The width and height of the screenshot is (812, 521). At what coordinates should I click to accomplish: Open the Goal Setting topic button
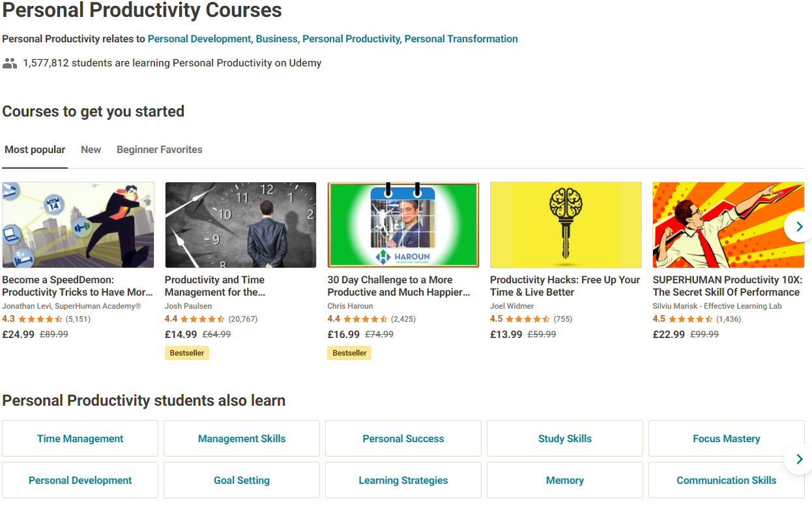[242, 480]
